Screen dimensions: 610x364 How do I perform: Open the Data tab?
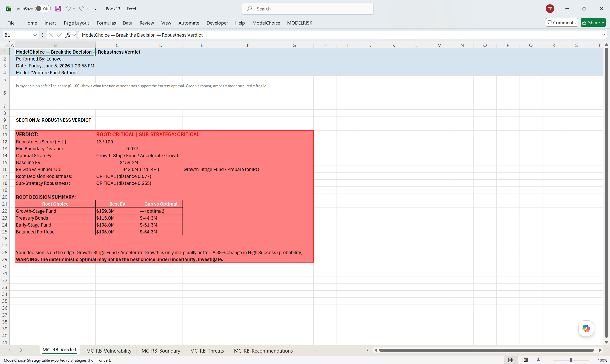(x=127, y=23)
